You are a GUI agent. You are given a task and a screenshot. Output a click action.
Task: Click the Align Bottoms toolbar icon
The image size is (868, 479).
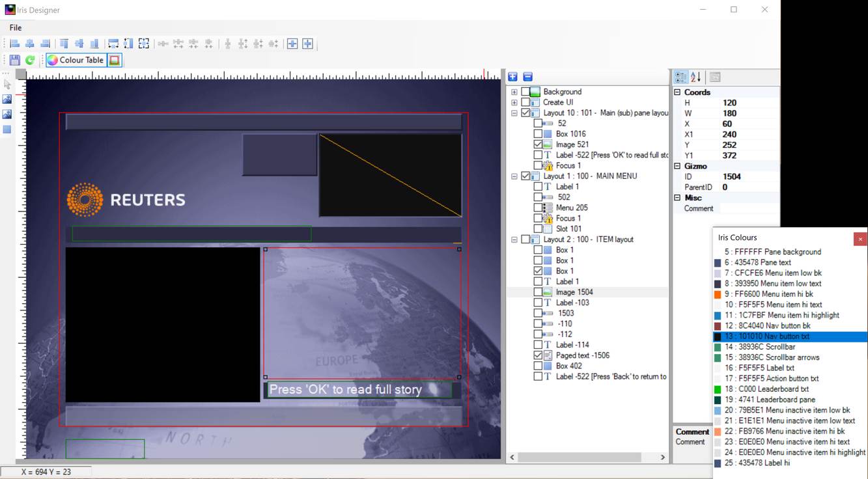point(94,44)
